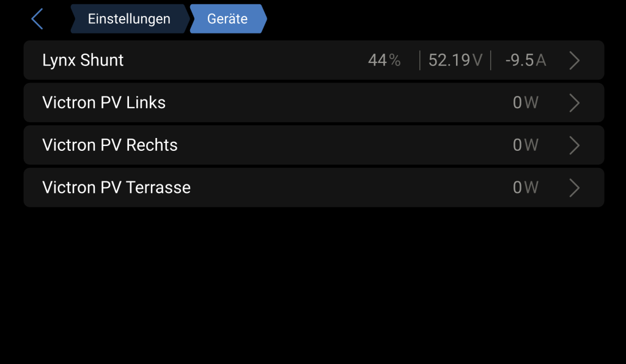Select the Geräte breadcrumb
Viewport: 626px width, 364px height.
tap(227, 19)
